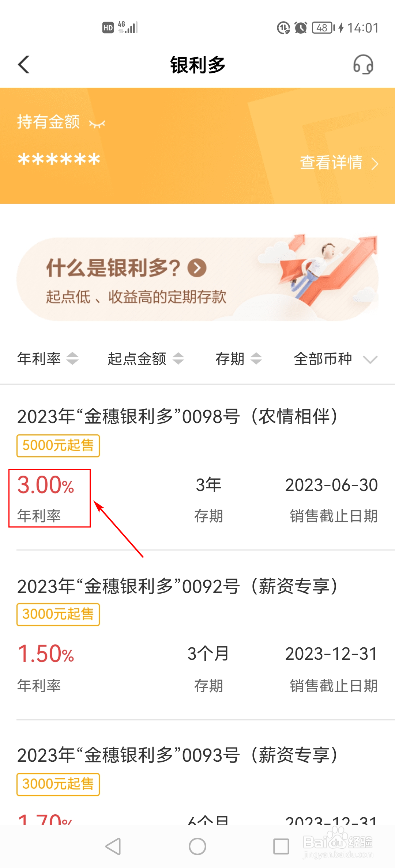395x868 pixels.
Task: Sort products by 起点金额
Action: click(146, 359)
